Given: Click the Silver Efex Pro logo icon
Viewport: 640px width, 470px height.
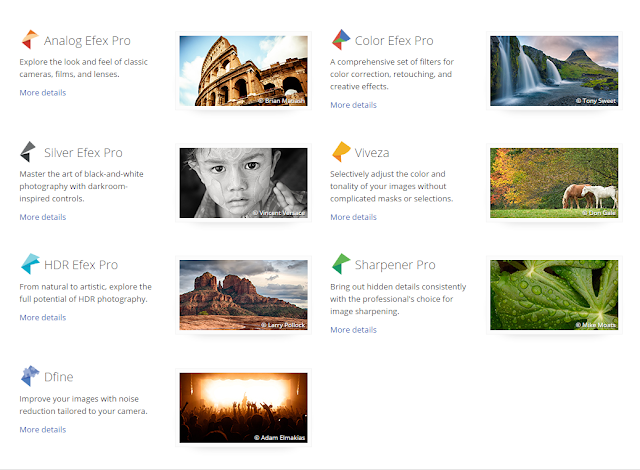Looking at the screenshot, I should (x=28, y=152).
